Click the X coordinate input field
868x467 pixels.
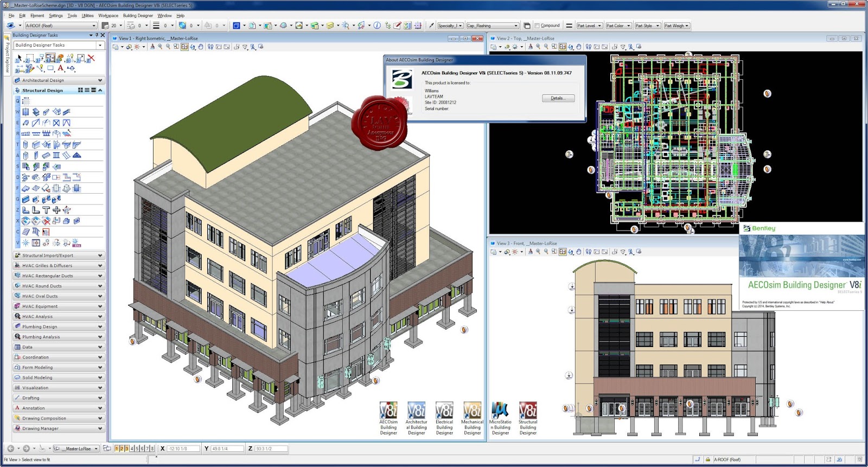tap(183, 449)
